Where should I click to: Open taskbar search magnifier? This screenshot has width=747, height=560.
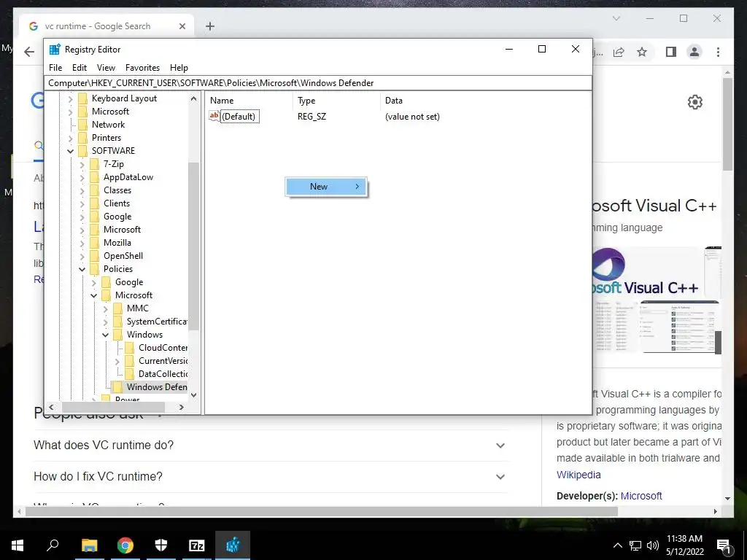click(53, 545)
